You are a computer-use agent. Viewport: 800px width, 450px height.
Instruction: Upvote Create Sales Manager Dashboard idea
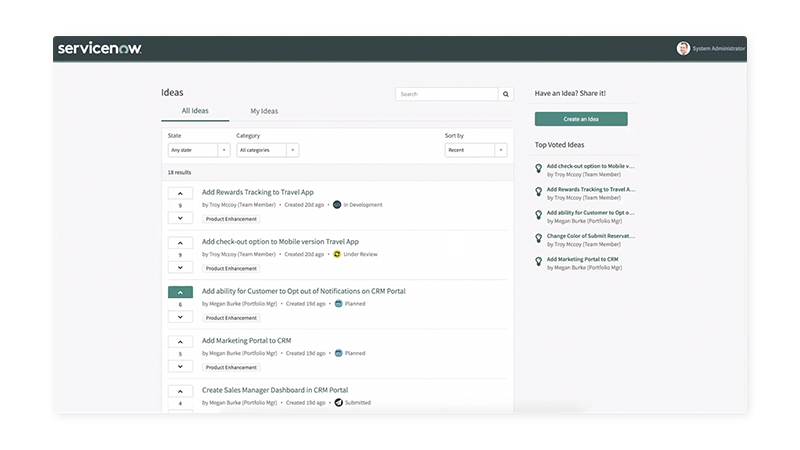tap(180, 391)
